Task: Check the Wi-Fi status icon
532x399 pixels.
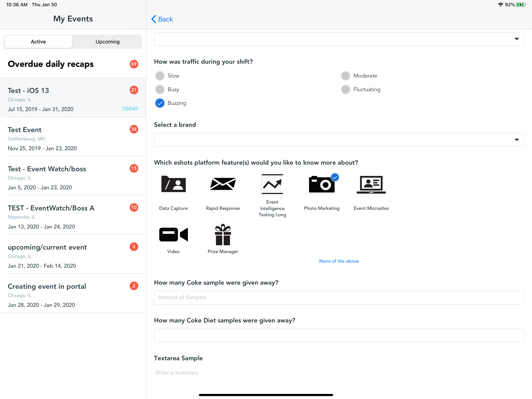Action: (x=500, y=4)
